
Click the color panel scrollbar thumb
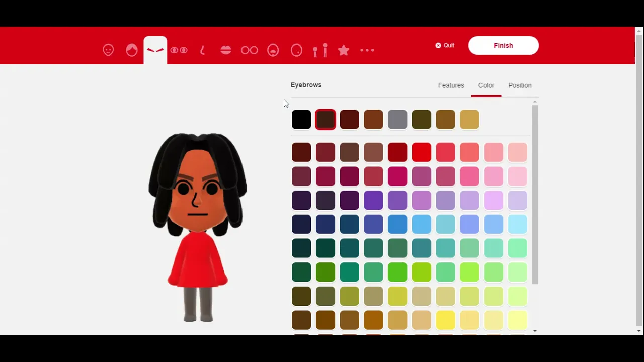tap(535, 195)
